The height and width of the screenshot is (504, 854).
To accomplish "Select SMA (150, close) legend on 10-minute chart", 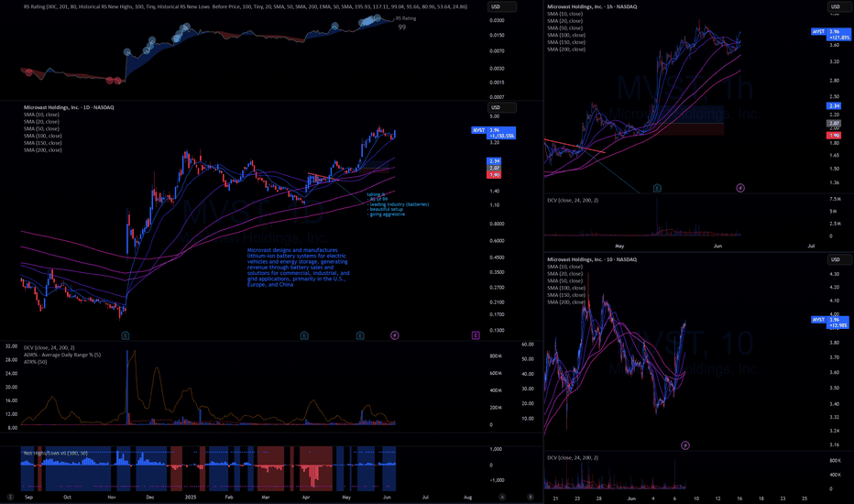I will click(x=566, y=295).
